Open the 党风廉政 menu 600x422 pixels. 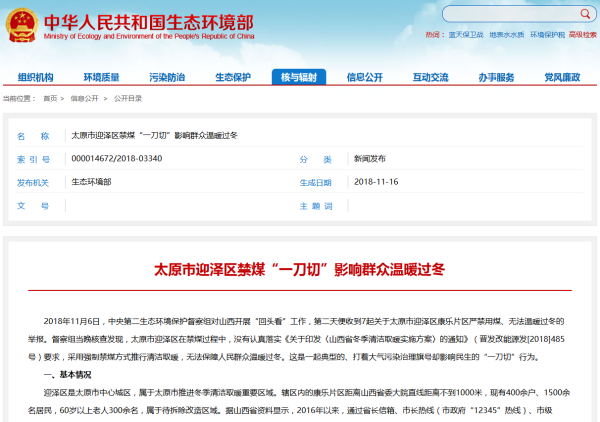coord(562,77)
